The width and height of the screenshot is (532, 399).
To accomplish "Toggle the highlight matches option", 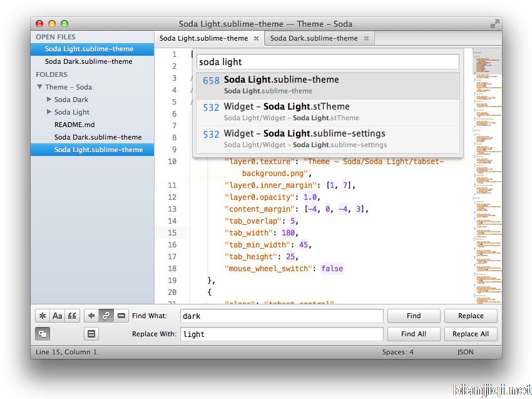I will pos(91,334).
